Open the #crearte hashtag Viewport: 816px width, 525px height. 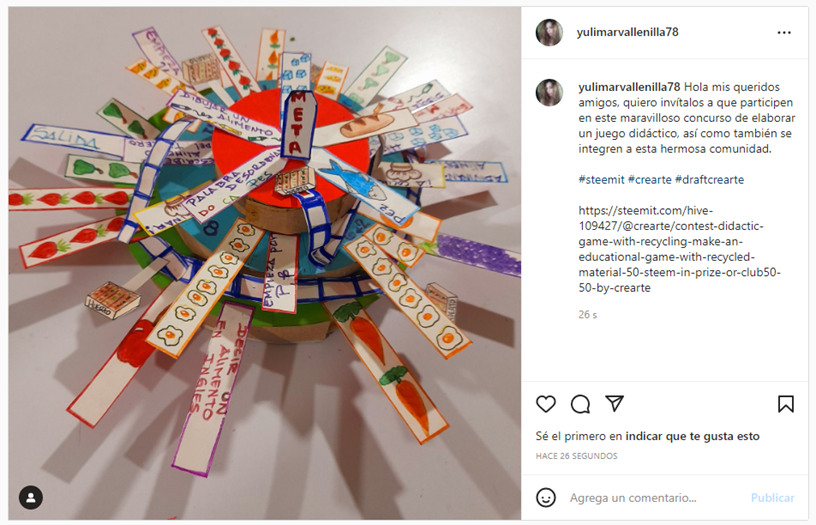[x=650, y=180]
